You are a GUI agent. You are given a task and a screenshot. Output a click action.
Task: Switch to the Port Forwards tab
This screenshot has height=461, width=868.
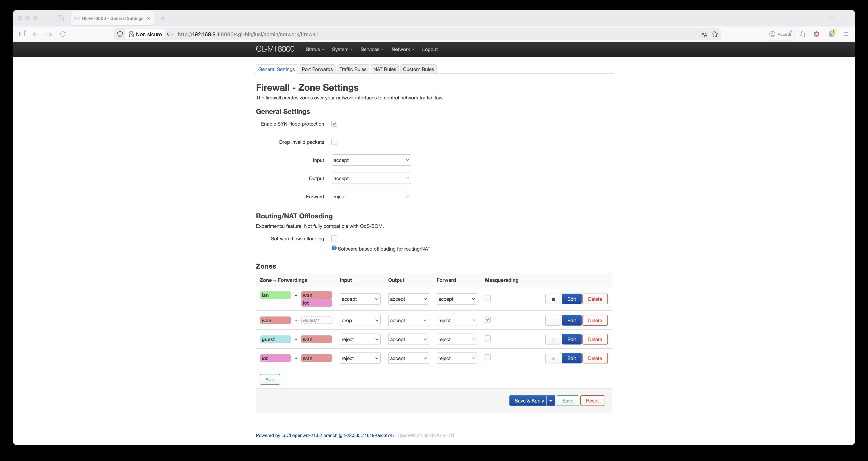(x=317, y=69)
